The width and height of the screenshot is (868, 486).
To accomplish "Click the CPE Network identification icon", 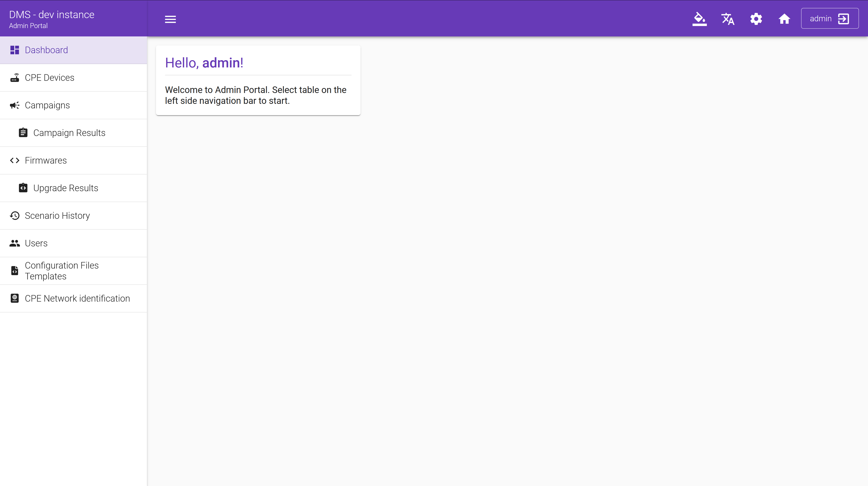I will 14,298.
